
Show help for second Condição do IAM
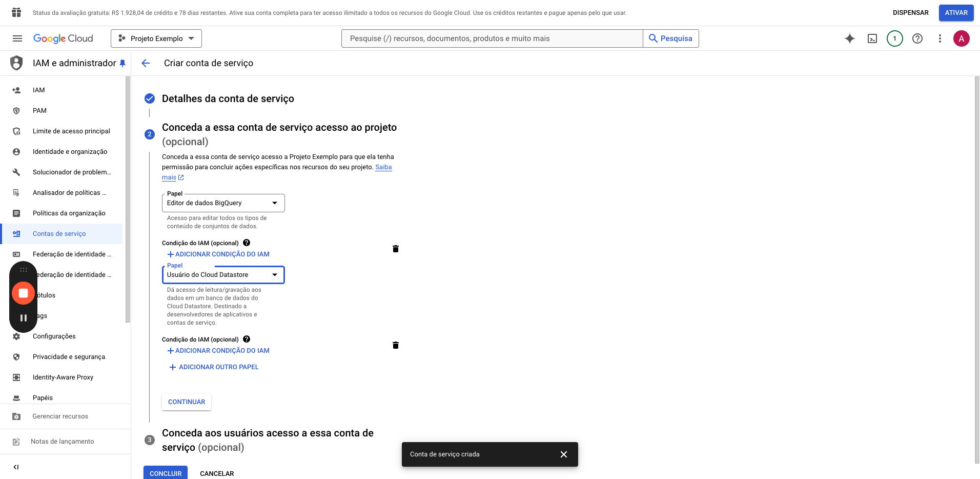click(x=247, y=339)
